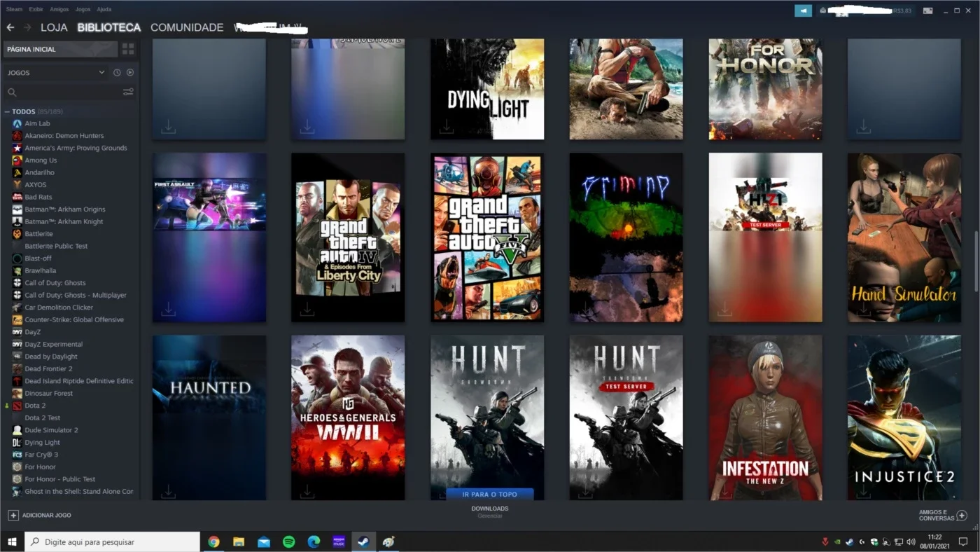The width and height of the screenshot is (980, 552).
Task: Open the Injustice 2 game cover
Action: (904, 418)
